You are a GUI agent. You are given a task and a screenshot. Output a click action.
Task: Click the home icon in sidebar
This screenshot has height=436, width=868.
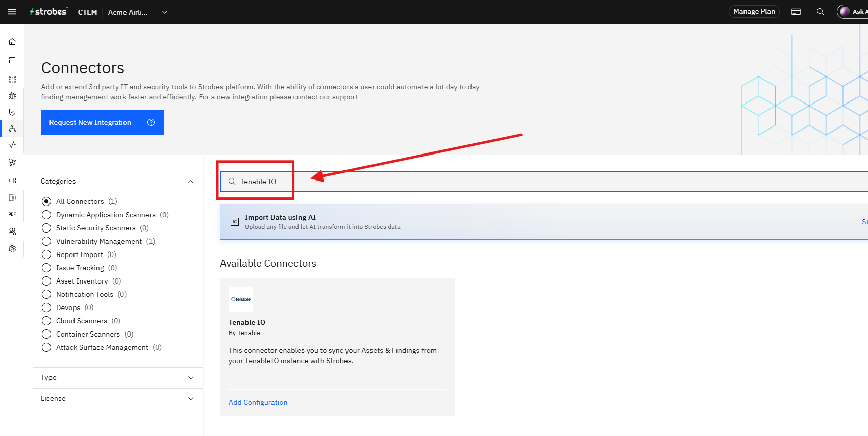[12, 42]
